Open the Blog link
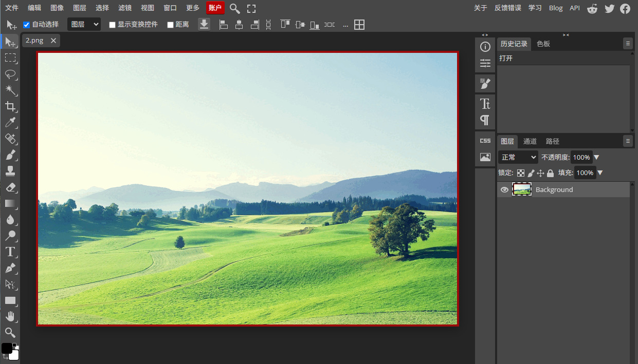The image size is (638, 364). (556, 8)
